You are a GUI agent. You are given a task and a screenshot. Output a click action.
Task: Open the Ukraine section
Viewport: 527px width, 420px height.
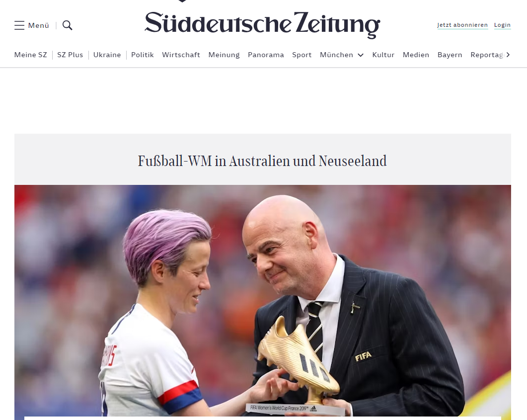coord(107,55)
